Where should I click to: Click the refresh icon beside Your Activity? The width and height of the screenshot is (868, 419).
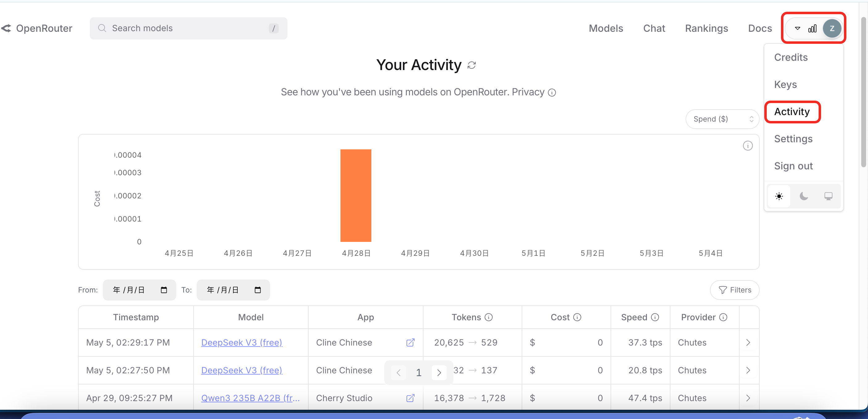[x=471, y=65]
